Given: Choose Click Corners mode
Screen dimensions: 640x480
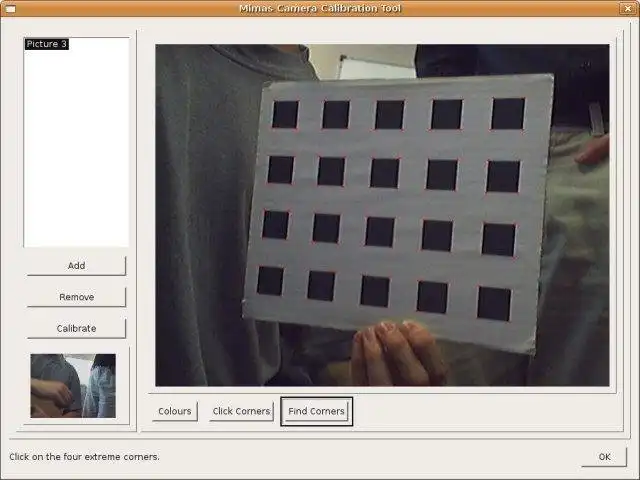Looking at the screenshot, I should [241, 411].
